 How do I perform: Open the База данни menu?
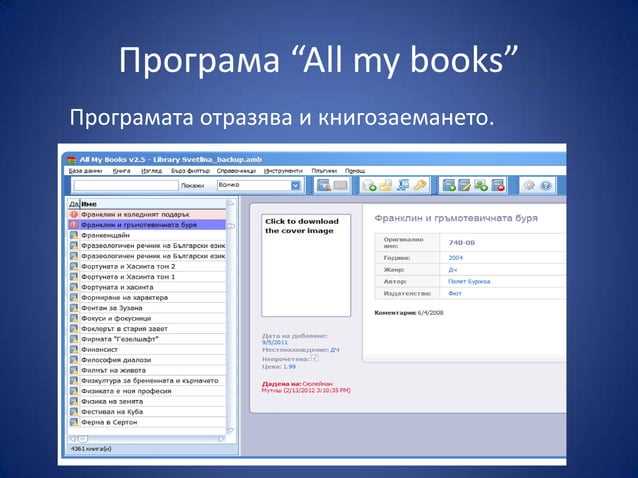[85, 171]
